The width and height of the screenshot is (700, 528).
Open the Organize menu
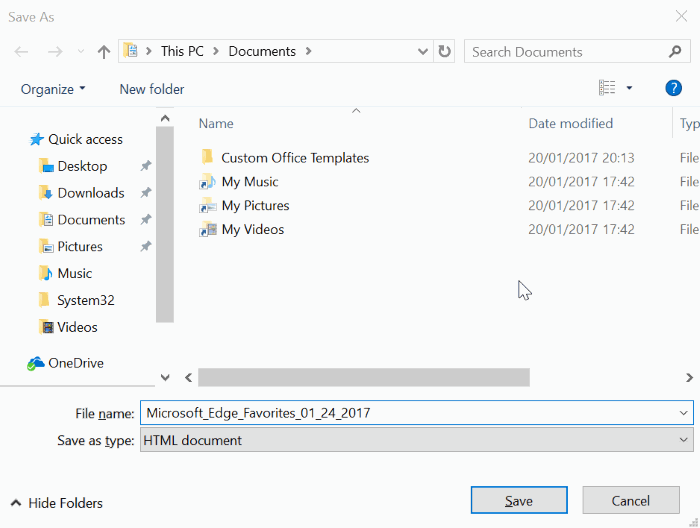click(x=53, y=89)
